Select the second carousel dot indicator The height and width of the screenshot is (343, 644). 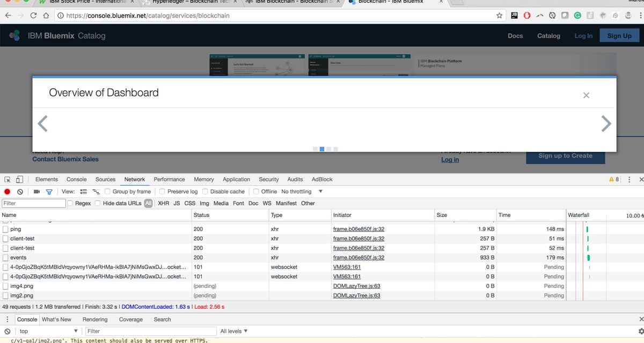click(322, 149)
